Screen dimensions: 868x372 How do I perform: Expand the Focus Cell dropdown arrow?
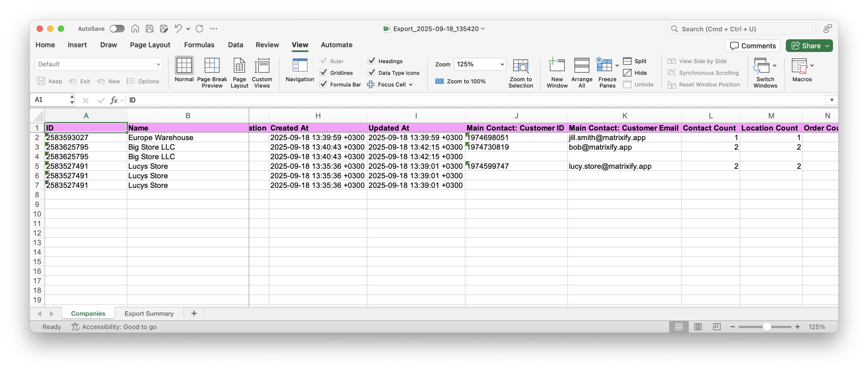tap(411, 85)
